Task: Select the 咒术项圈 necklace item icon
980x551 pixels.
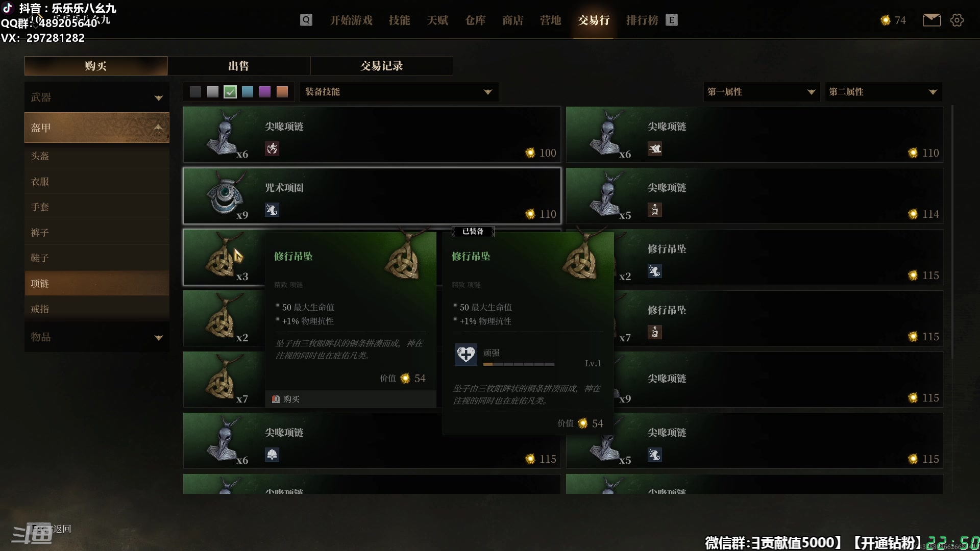Action: pyautogui.click(x=224, y=196)
